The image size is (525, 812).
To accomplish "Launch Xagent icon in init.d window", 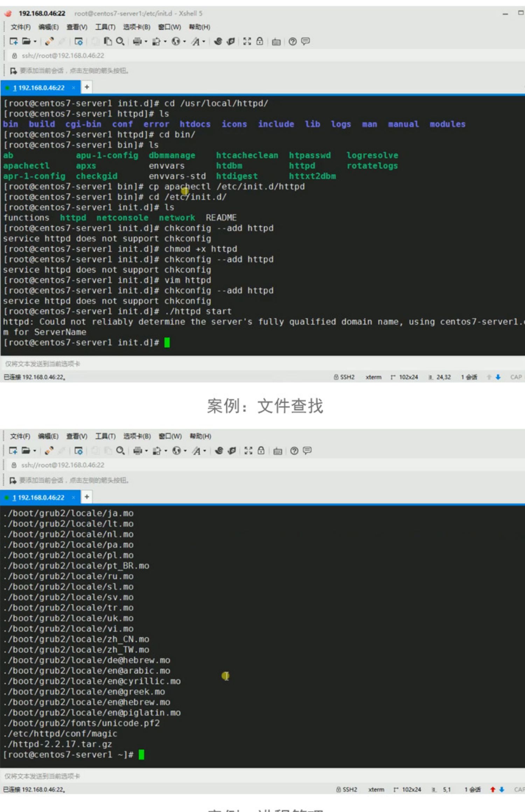I will pyautogui.click(x=231, y=42).
